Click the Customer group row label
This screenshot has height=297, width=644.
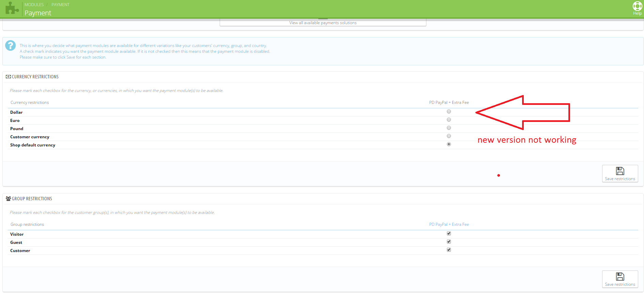click(x=20, y=251)
